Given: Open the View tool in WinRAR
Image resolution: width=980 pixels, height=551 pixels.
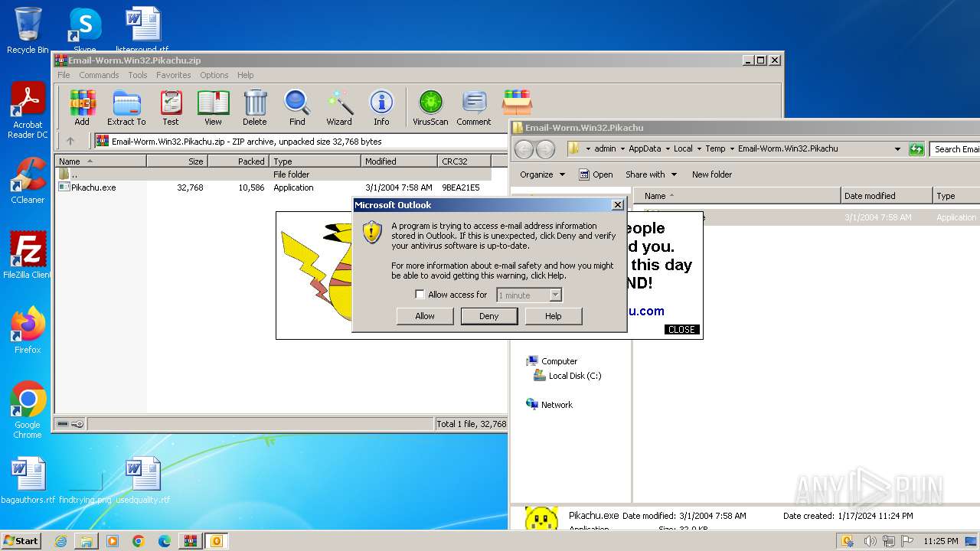Looking at the screenshot, I should pos(213,108).
